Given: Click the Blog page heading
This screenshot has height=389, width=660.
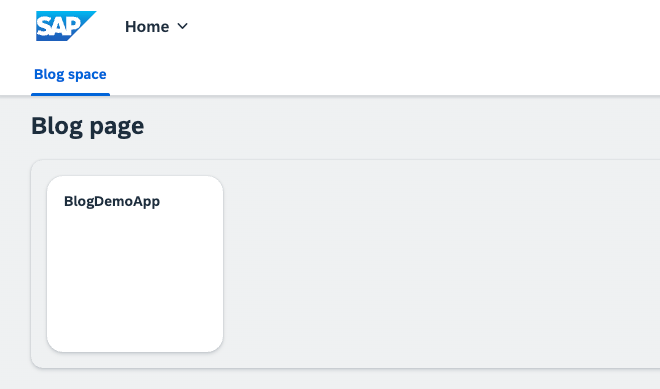Looking at the screenshot, I should tap(88, 126).
